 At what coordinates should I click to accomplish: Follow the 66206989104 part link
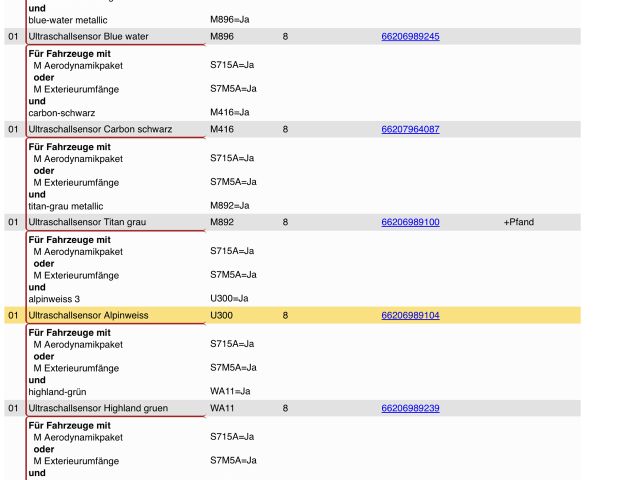(410, 315)
